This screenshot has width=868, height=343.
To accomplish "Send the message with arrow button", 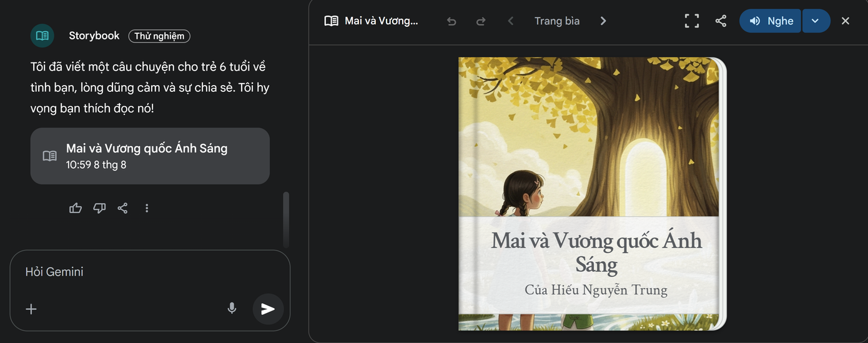I will coord(268,309).
